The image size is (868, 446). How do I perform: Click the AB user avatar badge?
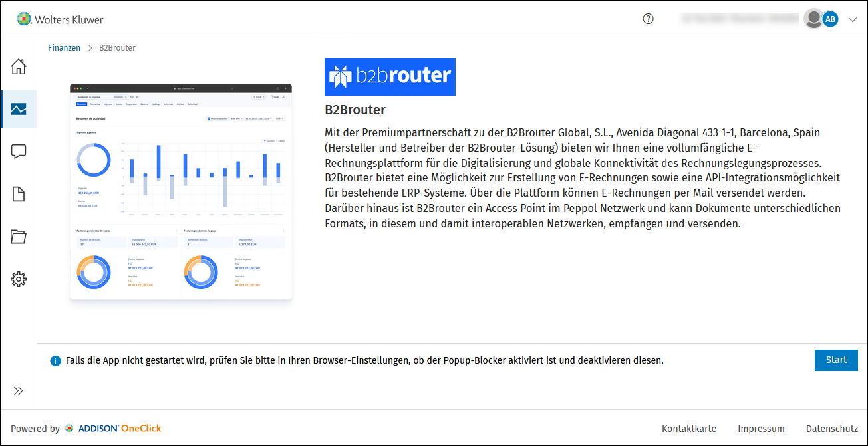coord(830,19)
